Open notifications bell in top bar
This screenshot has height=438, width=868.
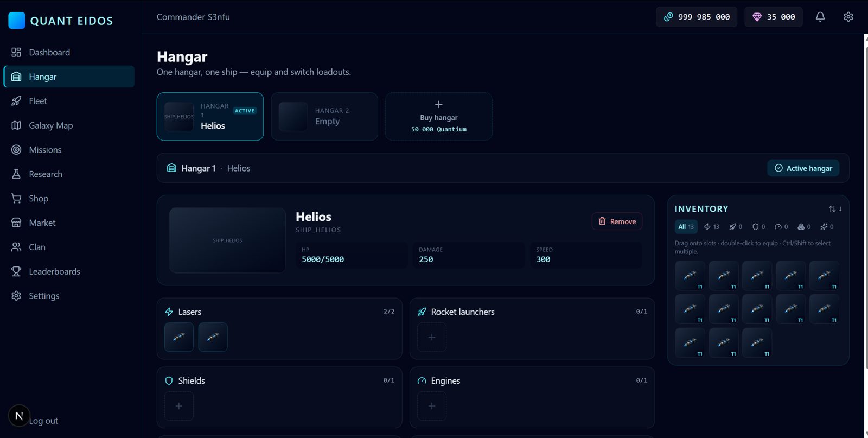(820, 17)
